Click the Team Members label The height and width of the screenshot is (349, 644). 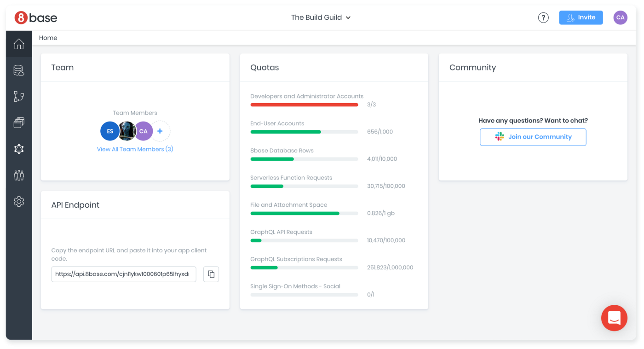click(135, 113)
